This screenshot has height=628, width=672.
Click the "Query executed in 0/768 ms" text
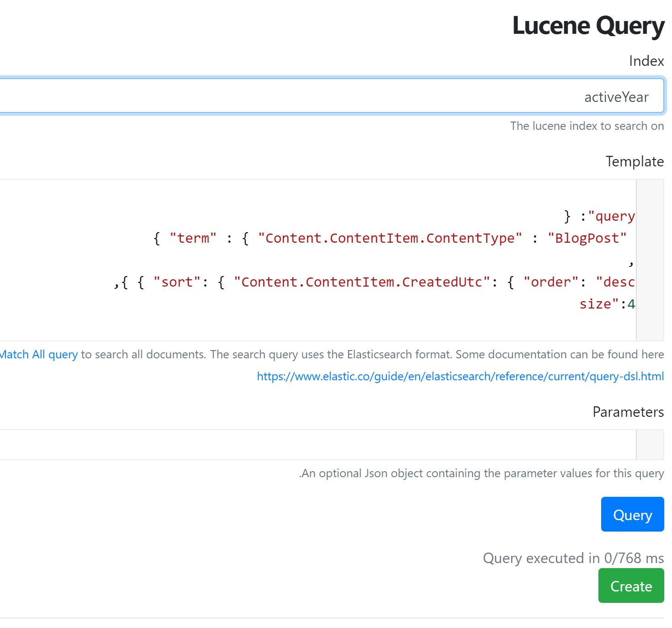click(x=573, y=558)
